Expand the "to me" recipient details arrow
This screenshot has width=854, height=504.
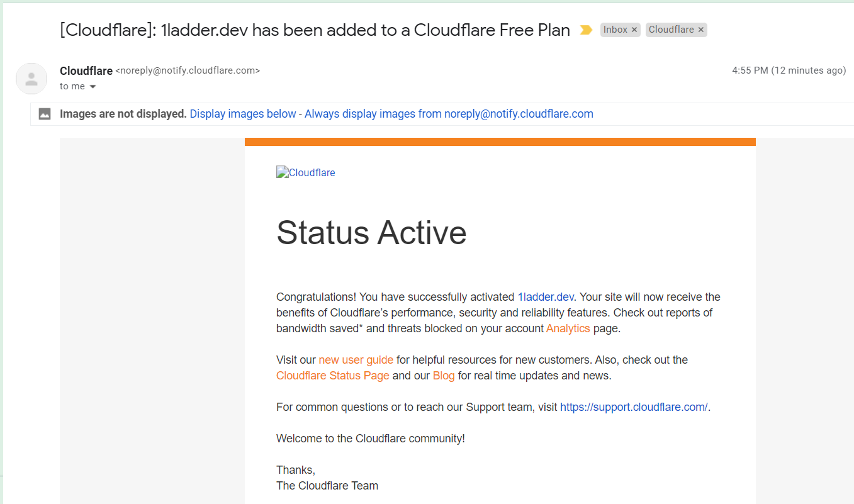pos(93,87)
